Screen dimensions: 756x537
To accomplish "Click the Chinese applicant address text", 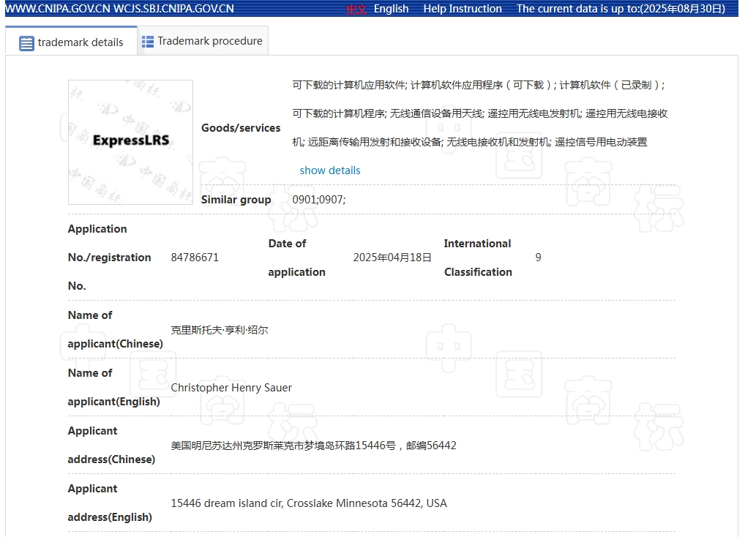I will 313,446.
